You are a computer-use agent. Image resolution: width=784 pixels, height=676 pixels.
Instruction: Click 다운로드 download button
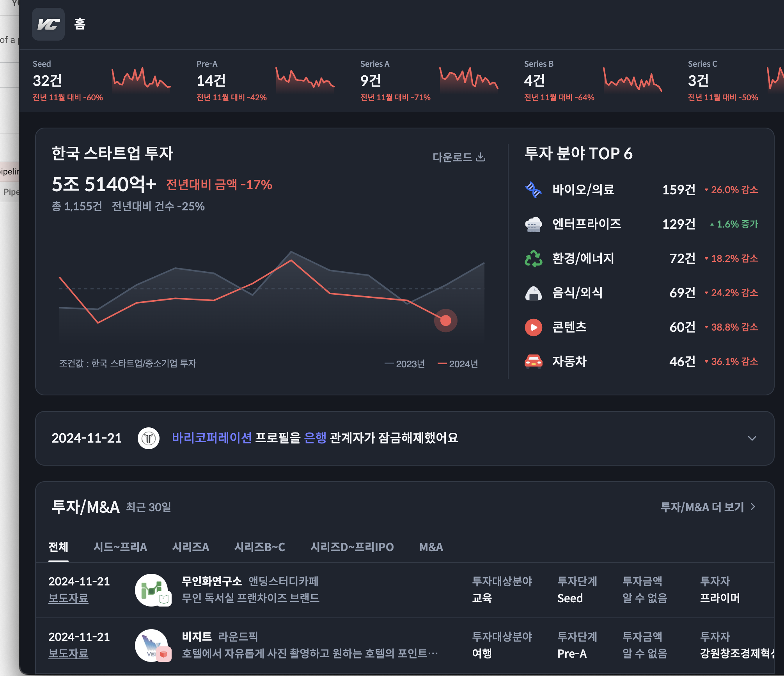point(459,157)
